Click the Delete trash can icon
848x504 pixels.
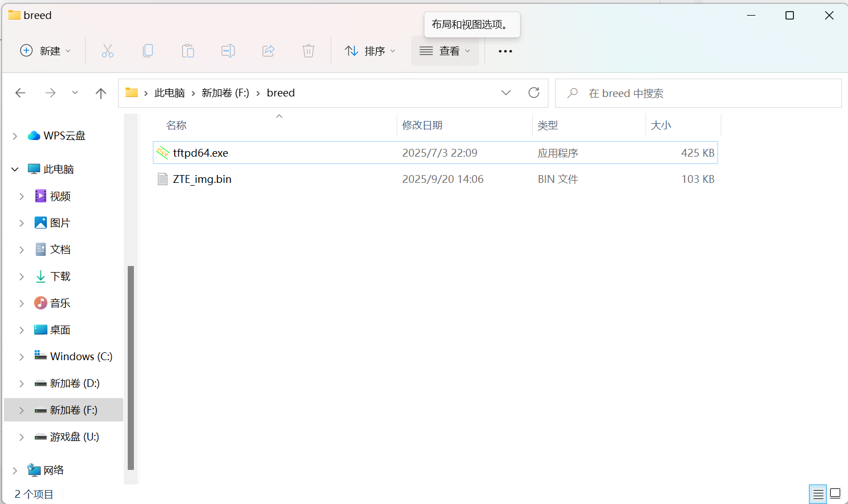[309, 51]
